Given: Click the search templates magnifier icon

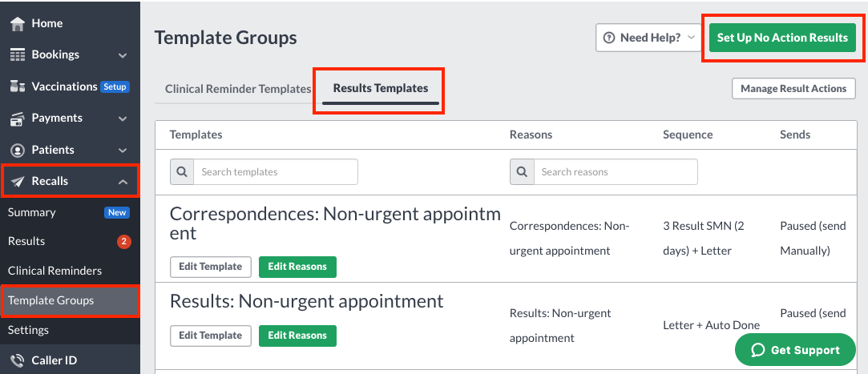Looking at the screenshot, I should (182, 172).
